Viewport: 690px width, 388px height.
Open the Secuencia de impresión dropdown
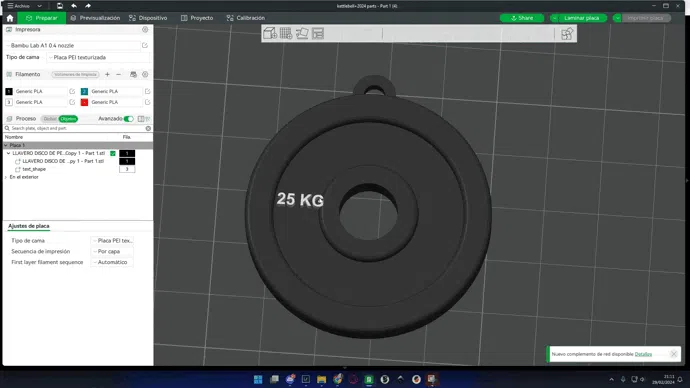(x=112, y=251)
